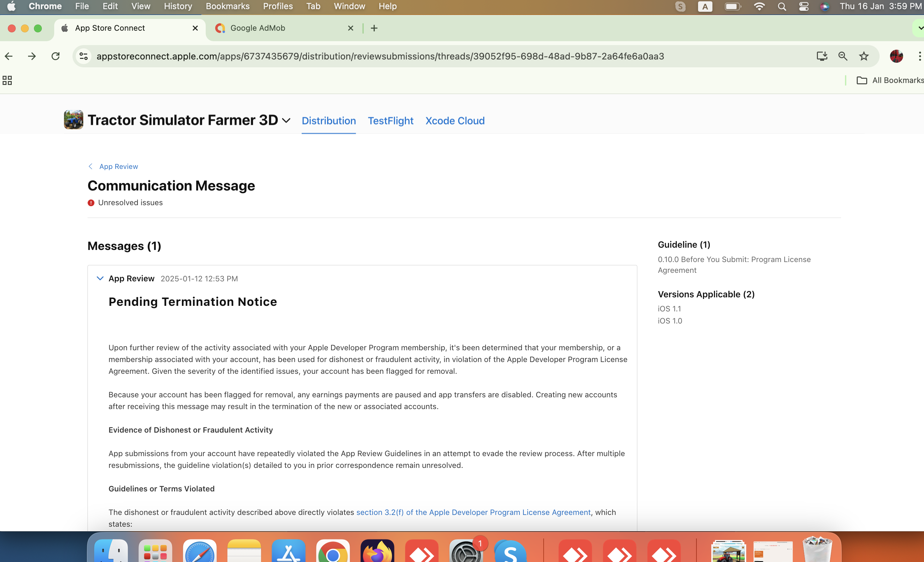Open the History menu
This screenshot has height=562, width=924.
(x=178, y=7)
